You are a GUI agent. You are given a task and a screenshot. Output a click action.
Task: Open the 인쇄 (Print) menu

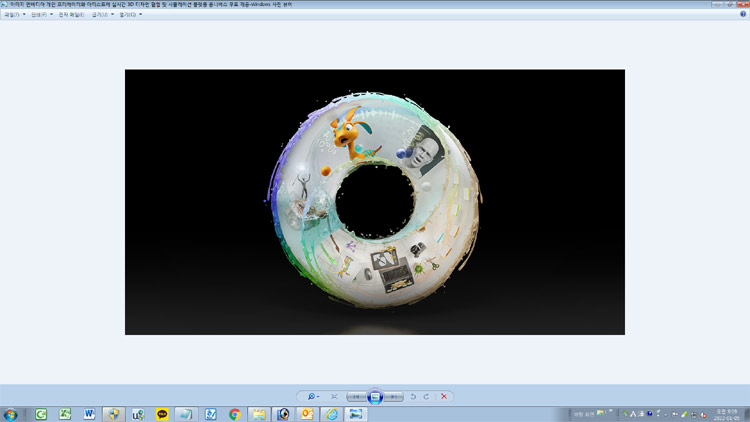coord(42,15)
